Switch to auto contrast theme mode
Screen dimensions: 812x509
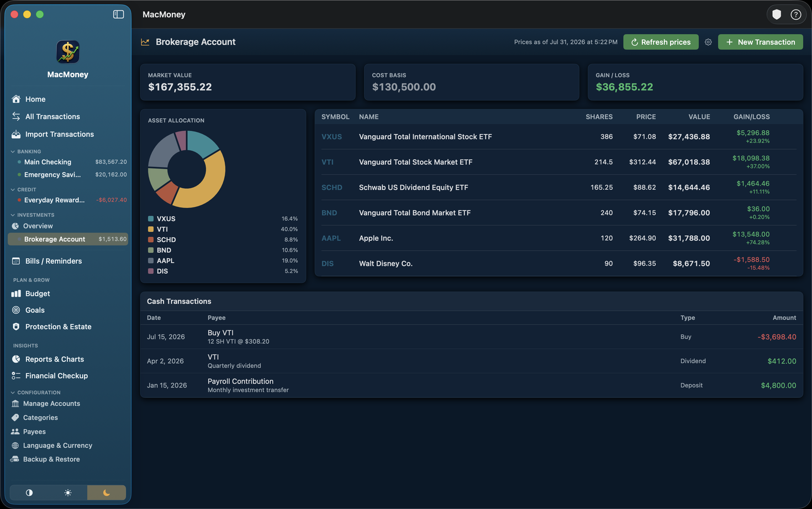[x=29, y=492]
